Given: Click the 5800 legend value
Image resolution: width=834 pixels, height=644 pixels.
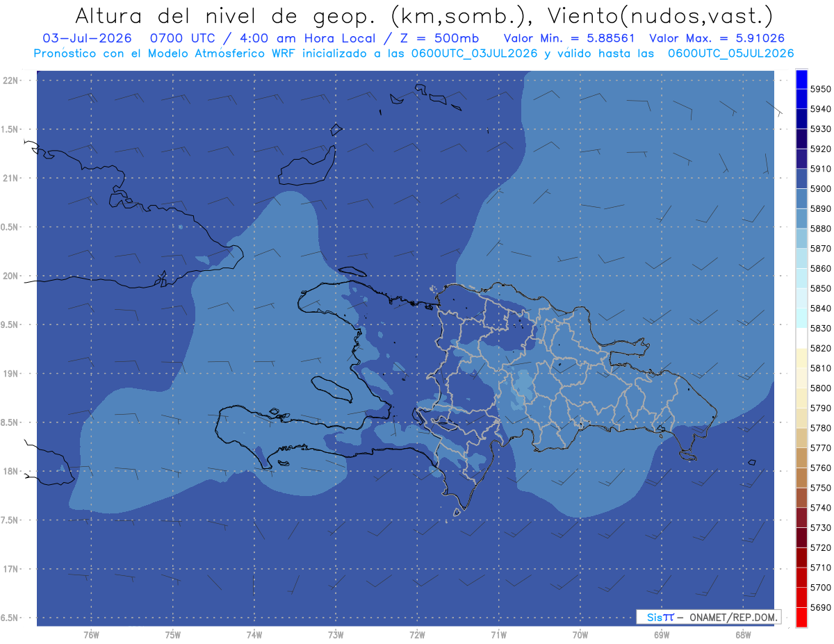Looking at the screenshot, I should tap(820, 388).
